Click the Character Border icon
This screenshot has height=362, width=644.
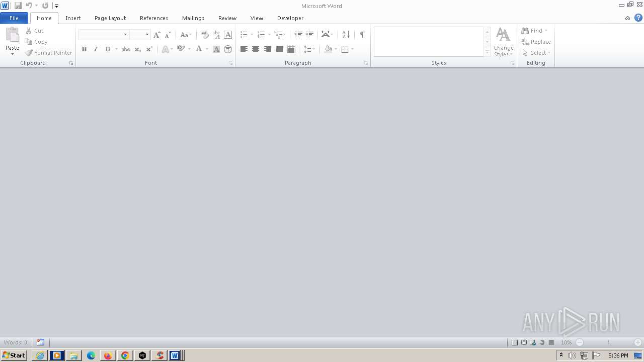click(228, 35)
